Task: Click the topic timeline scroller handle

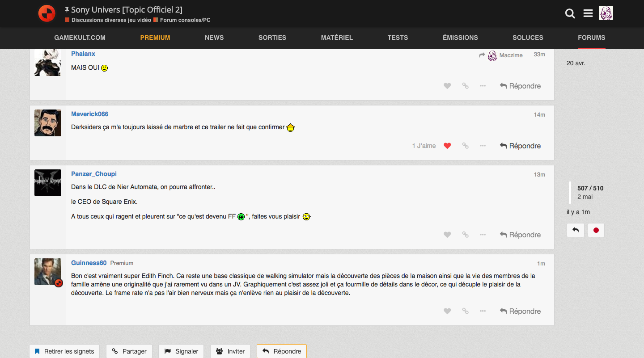Action: click(x=570, y=193)
